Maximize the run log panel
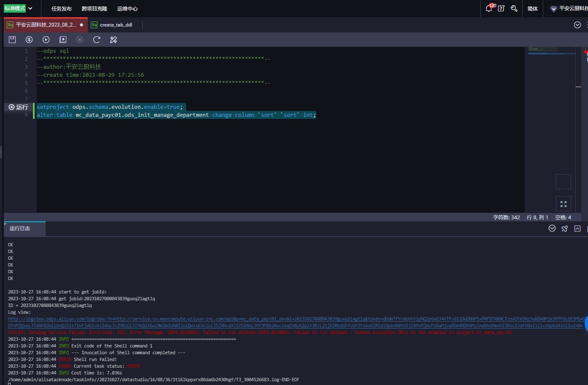 click(577, 229)
